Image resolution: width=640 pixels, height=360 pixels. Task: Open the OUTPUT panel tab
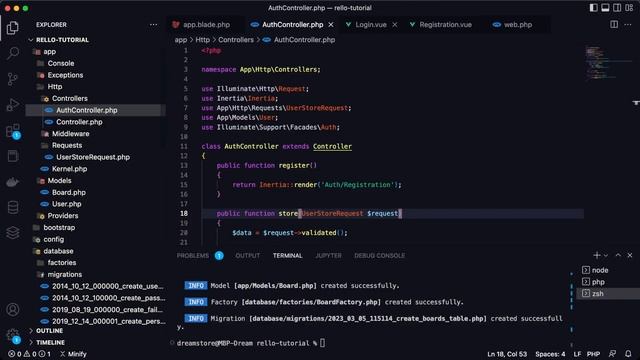[247, 256]
